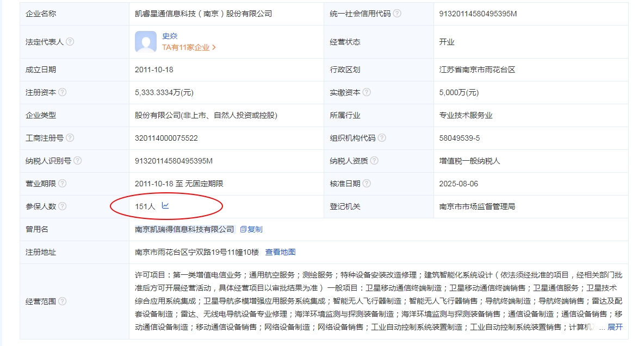Select registration number 320114000075522
Screen dimensions: 644x346
[166, 138]
